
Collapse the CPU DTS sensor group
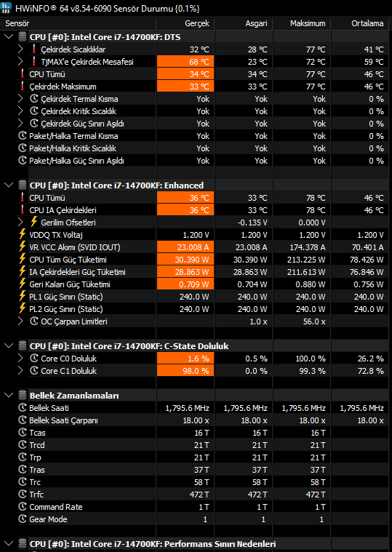pos(9,37)
